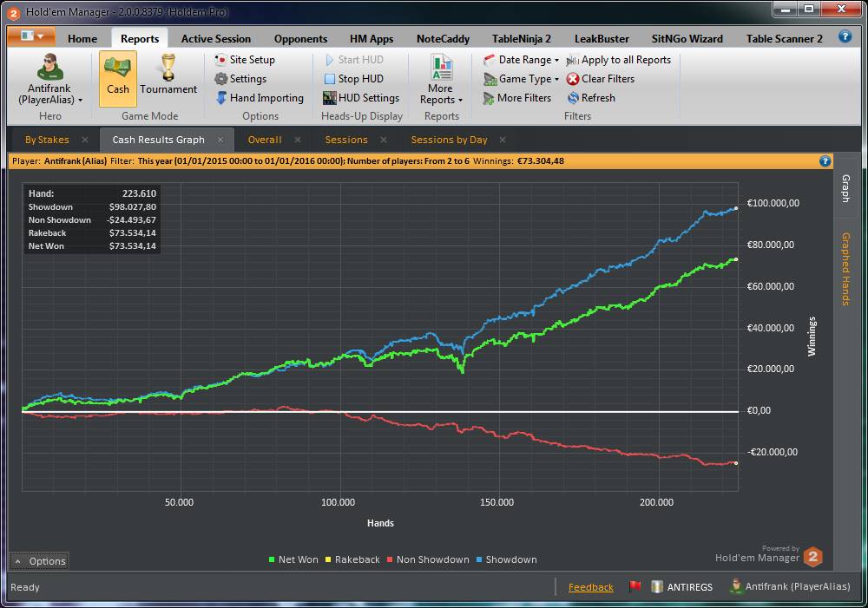Click Apply to all Reports
The width and height of the screenshot is (868, 608).
[x=618, y=60]
